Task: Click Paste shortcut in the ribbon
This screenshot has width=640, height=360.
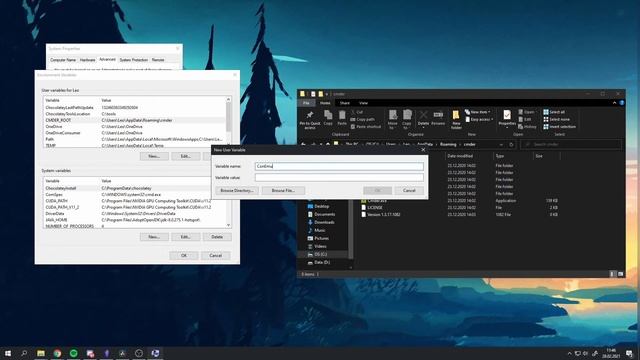Action: point(365,127)
